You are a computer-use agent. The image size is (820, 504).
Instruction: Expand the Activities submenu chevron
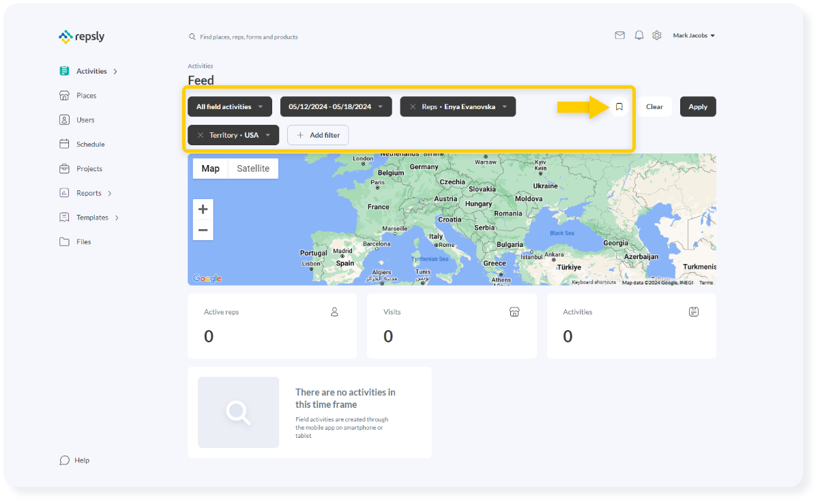click(115, 71)
